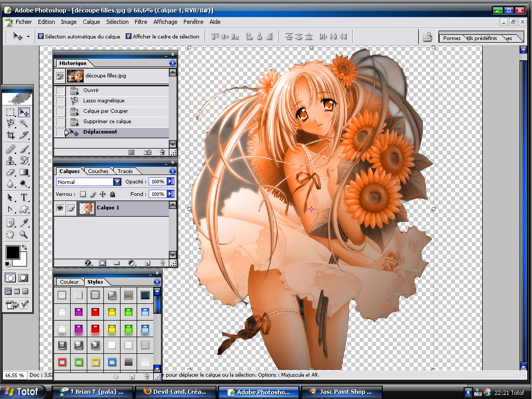Click the zoom percentage field 66,55 %
This screenshot has width=532, height=399.
[15, 375]
